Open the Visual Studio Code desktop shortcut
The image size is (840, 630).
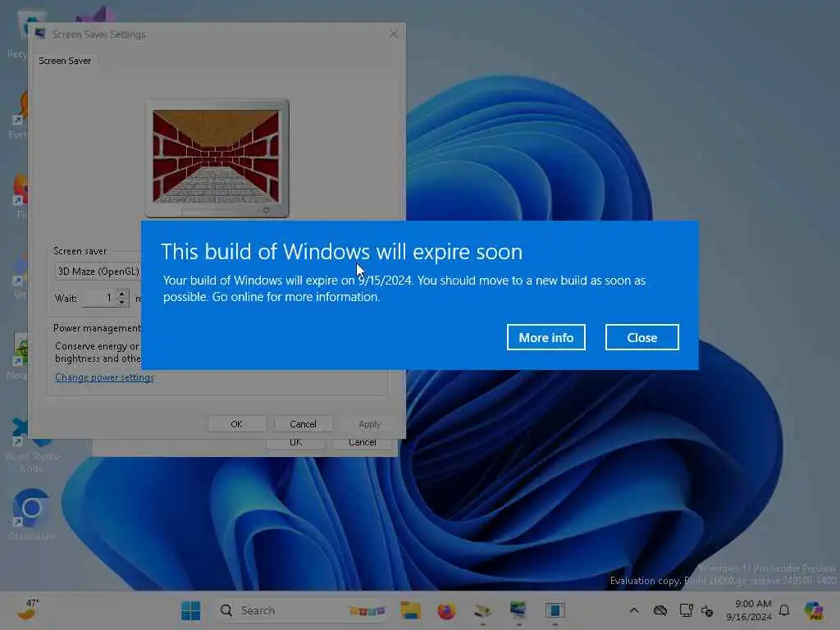31,444
